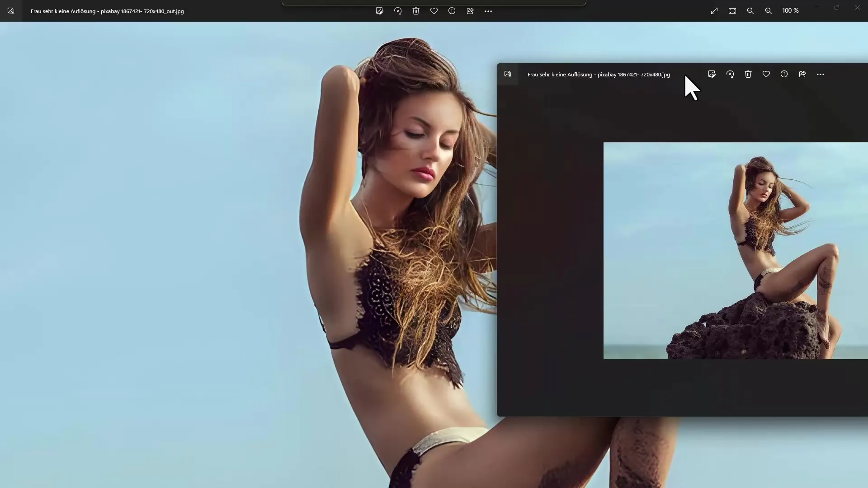Click the title ending in 720x480.jpg
The width and height of the screenshot is (868, 488).
tap(599, 75)
